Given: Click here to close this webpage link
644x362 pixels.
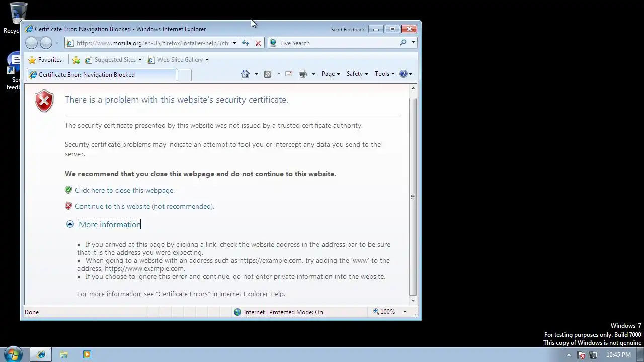Looking at the screenshot, I should point(125,190).
